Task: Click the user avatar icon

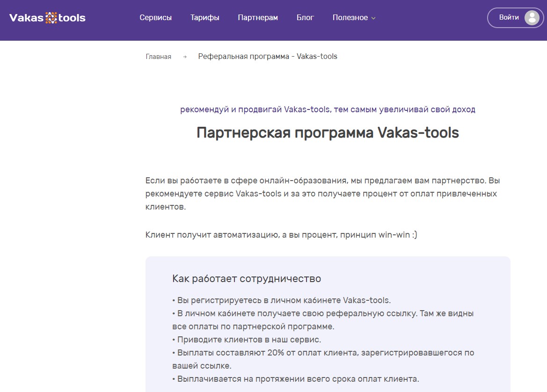Action: click(532, 18)
